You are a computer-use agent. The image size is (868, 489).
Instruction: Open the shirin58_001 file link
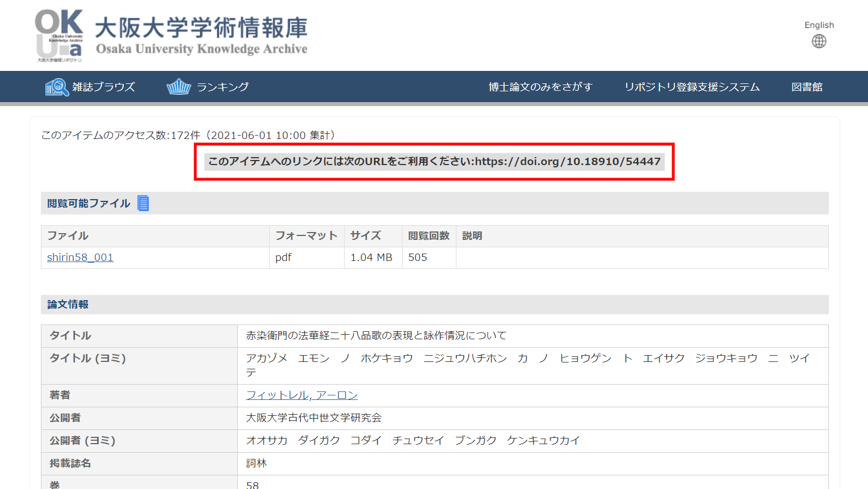click(80, 258)
